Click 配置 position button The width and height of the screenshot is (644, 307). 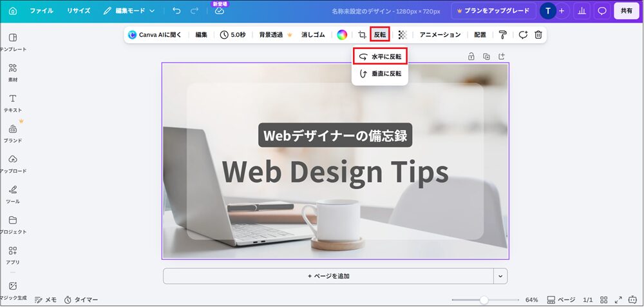[x=480, y=35]
